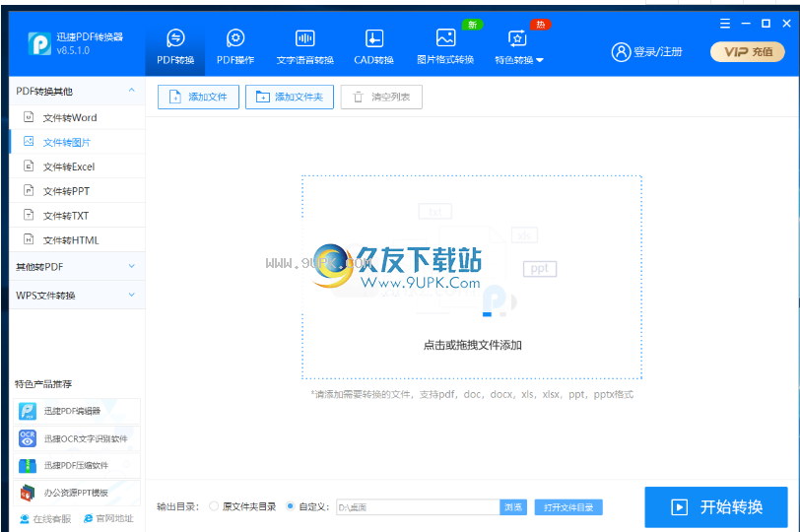Click the PPT file icon in sidebar
The height and width of the screenshot is (532, 800).
coord(30,190)
